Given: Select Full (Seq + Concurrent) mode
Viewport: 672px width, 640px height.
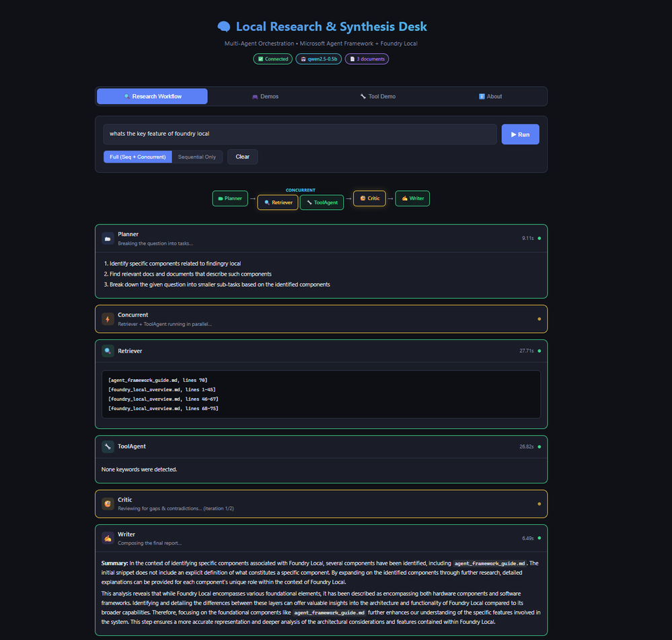Looking at the screenshot, I should pos(138,157).
